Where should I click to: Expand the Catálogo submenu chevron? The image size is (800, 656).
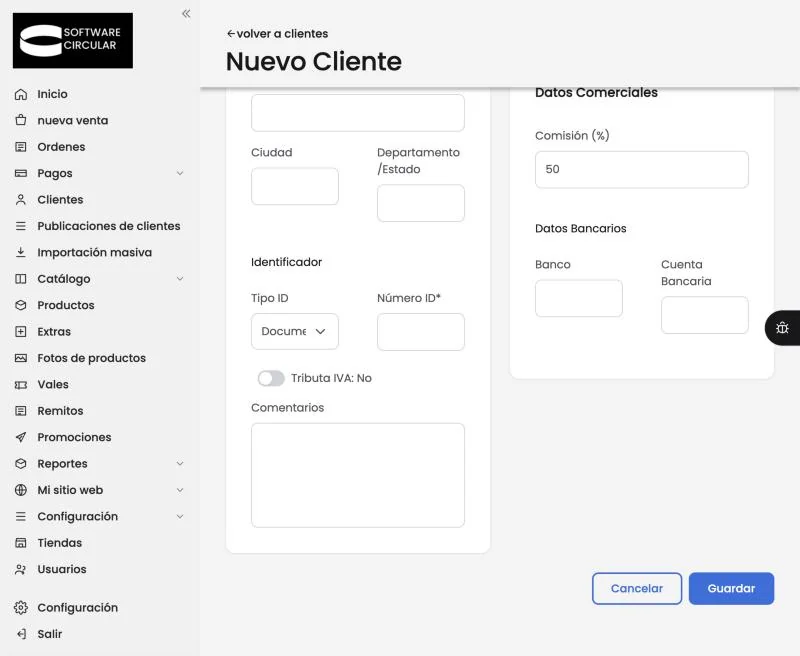[180, 279]
